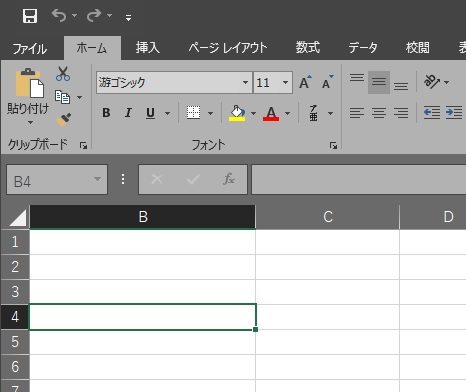Select column C header
466x392 pixels.
(328, 217)
